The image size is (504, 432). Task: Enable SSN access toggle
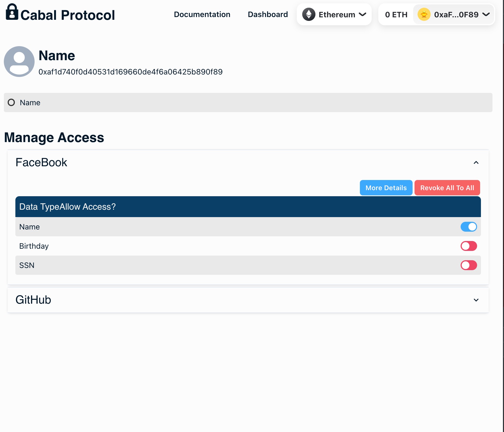[x=469, y=265]
